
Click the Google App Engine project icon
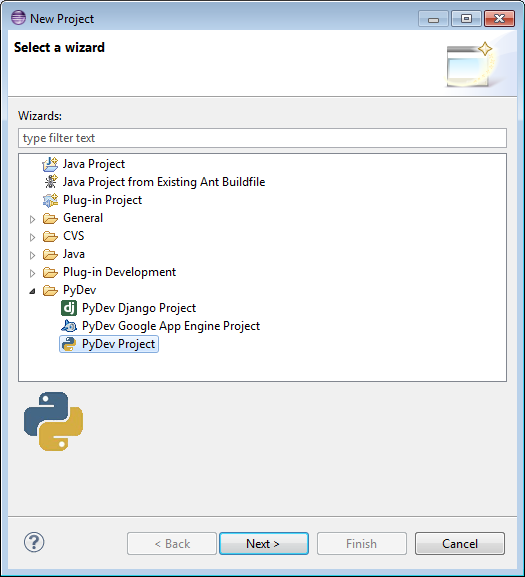(x=69, y=326)
